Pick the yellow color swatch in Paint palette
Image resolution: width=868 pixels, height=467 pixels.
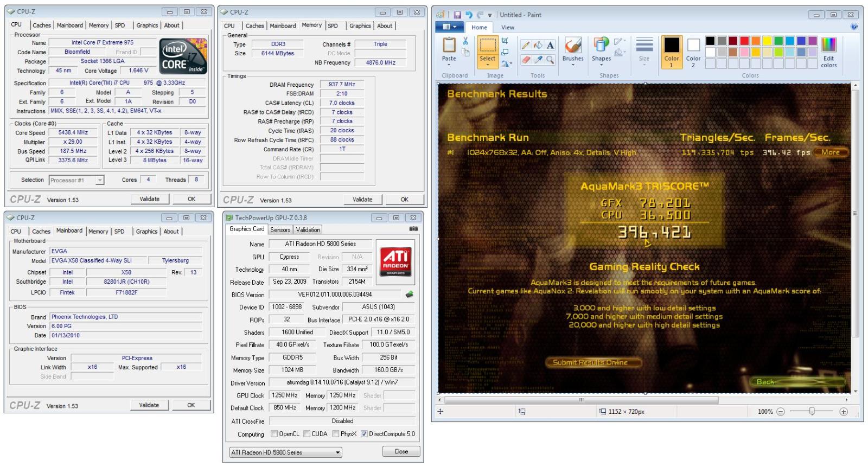[x=767, y=41]
